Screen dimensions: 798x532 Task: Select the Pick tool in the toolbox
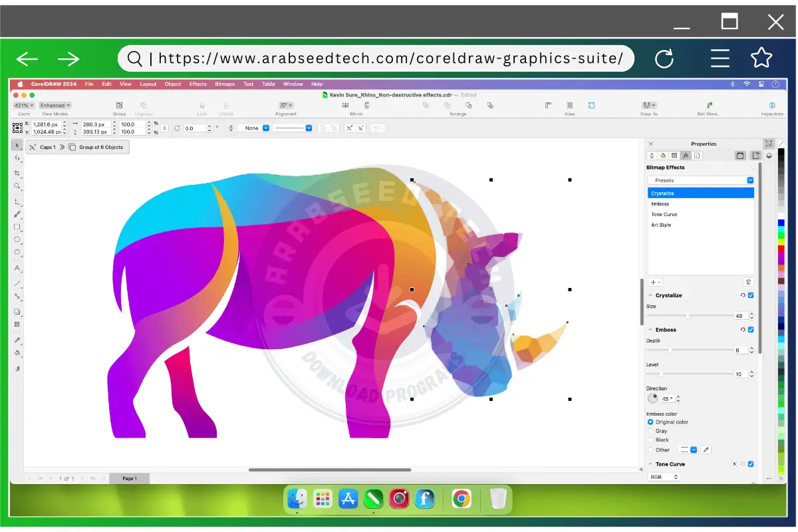point(17,144)
